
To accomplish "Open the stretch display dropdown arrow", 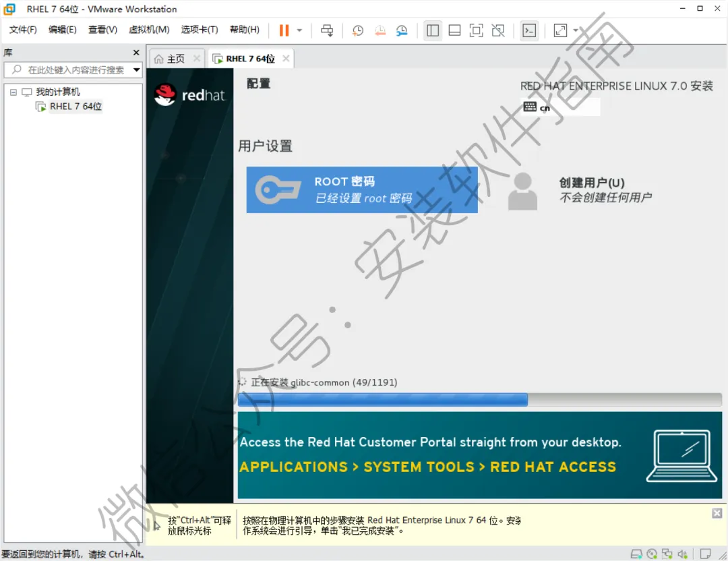I will tap(576, 30).
